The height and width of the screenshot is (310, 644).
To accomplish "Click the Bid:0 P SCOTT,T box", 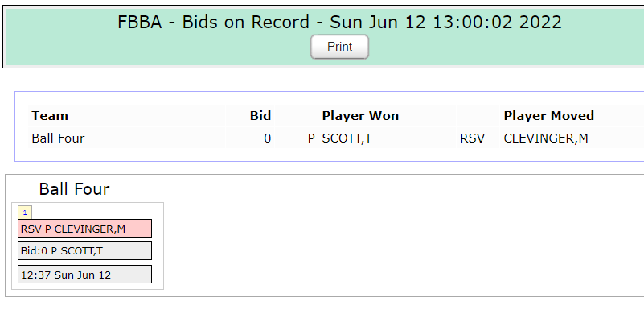I will (x=84, y=250).
